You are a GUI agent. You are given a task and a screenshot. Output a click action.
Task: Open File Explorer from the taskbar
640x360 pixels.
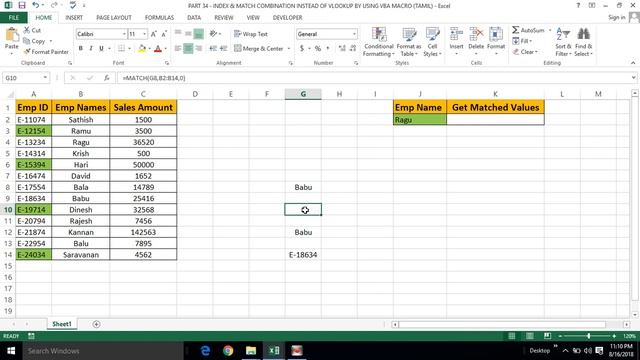(x=251, y=351)
